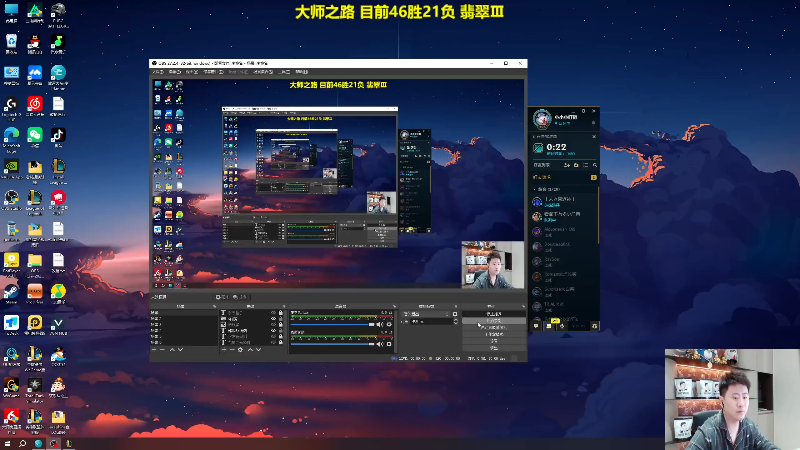
Task: Open fourth menu in OBS menu bar
Action: pyautogui.click(x=213, y=72)
